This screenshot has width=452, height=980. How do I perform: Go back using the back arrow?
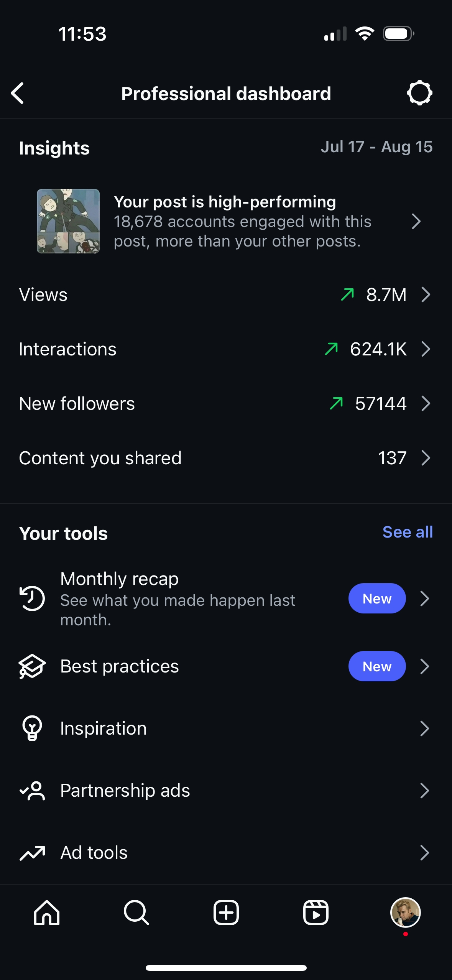(x=18, y=93)
